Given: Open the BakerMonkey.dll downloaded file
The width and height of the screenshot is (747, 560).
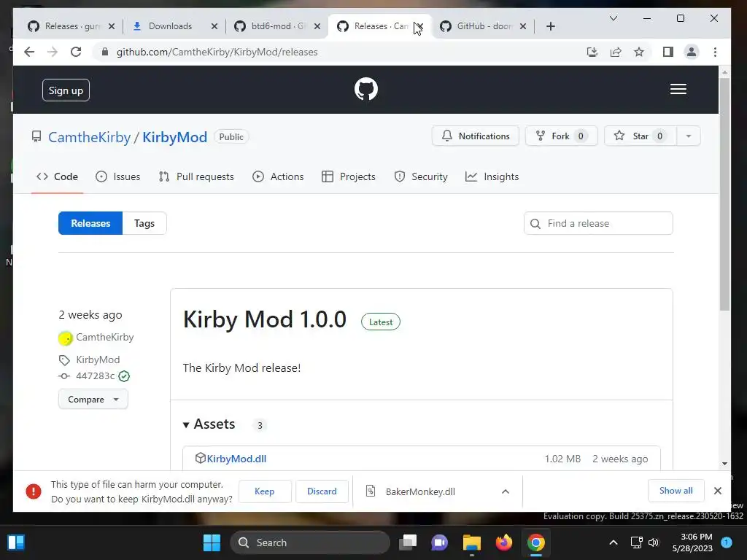Looking at the screenshot, I should 420,491.
